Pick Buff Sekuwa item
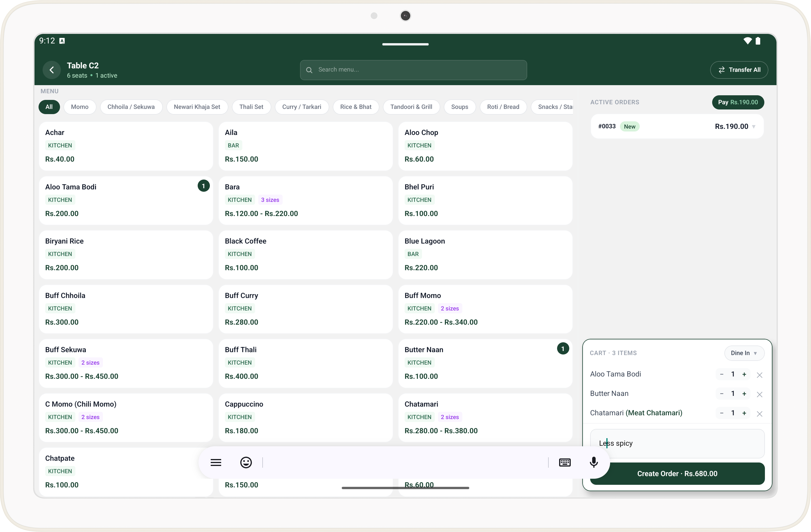Image resolution: width=811 pixels, height=532 pixels. coord(126,363)
